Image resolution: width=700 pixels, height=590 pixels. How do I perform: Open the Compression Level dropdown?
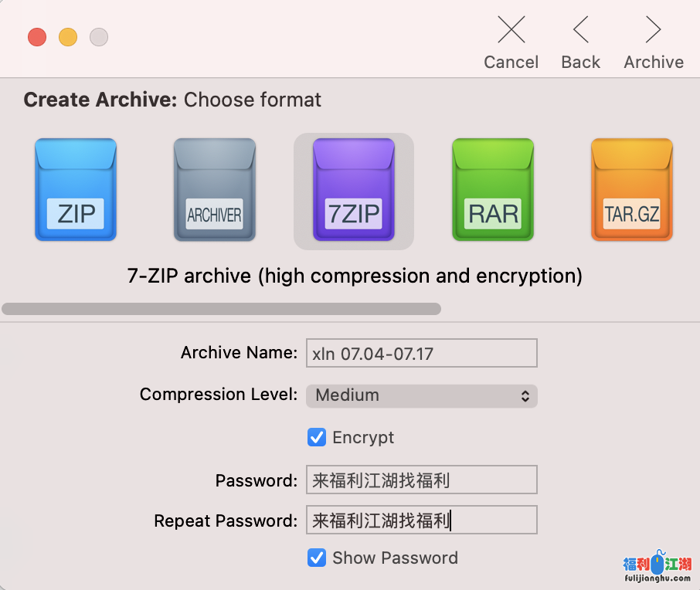tap(421, 395)
